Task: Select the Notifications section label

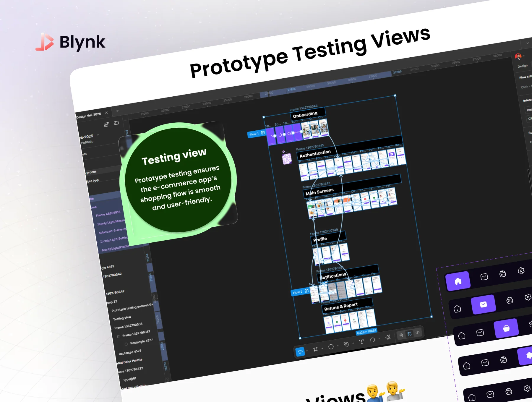Action: click(332, 276)
